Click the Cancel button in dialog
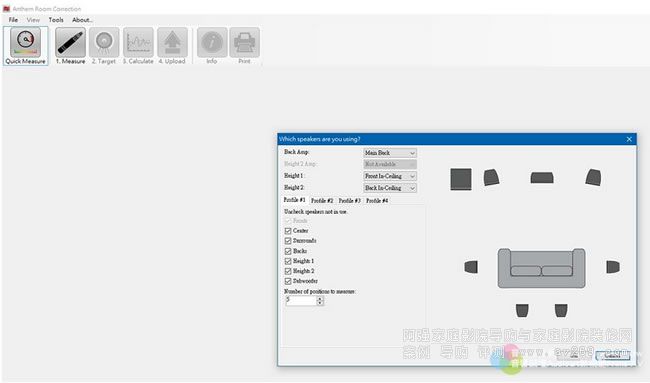This screenshot has height=383, width=650. [x=613, y=356]
